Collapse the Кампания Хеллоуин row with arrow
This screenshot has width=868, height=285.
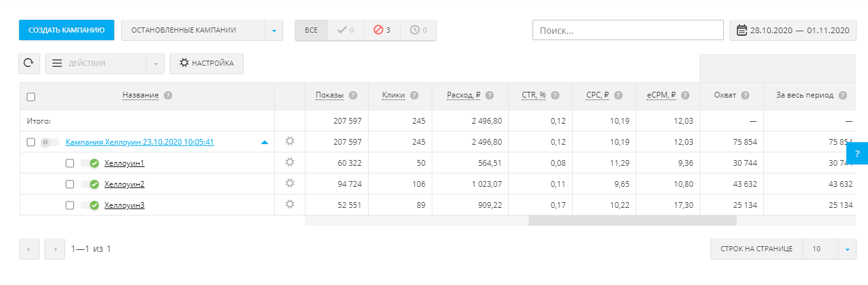point(265,142)
